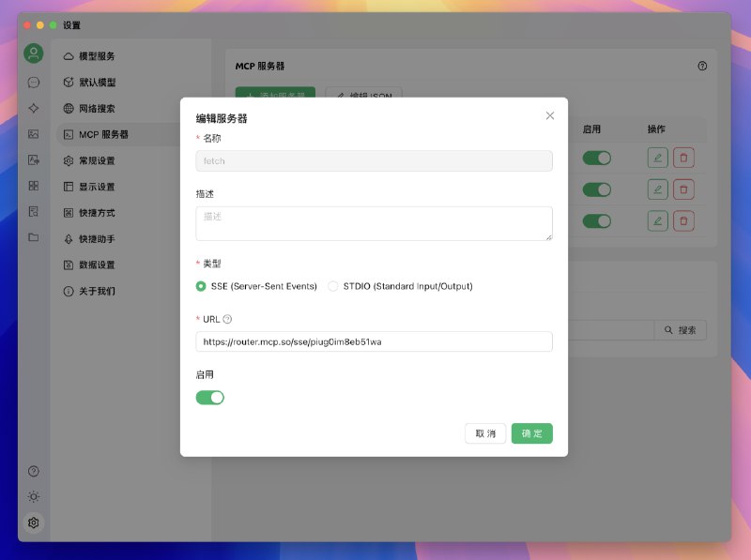Click the edit icon in the second server row
Viewport: 751px width, 560px height.
click(658, 189)
